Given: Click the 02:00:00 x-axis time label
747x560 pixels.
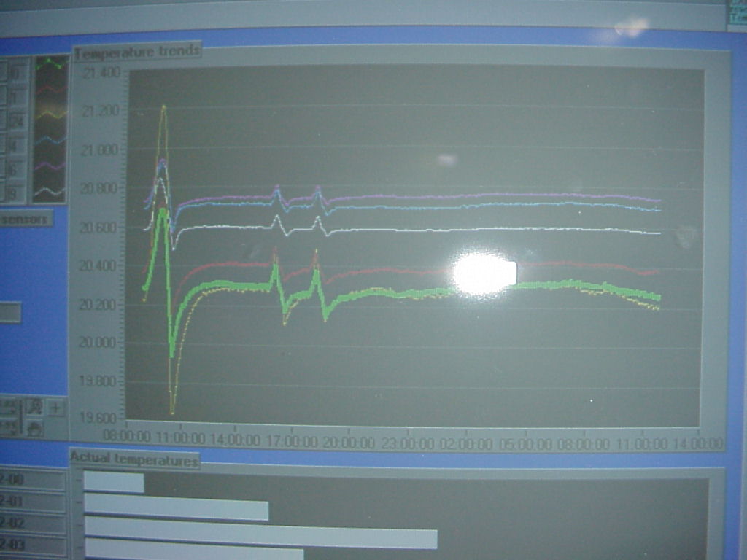Looking at the screenshot, I should (x=466, y=444).
